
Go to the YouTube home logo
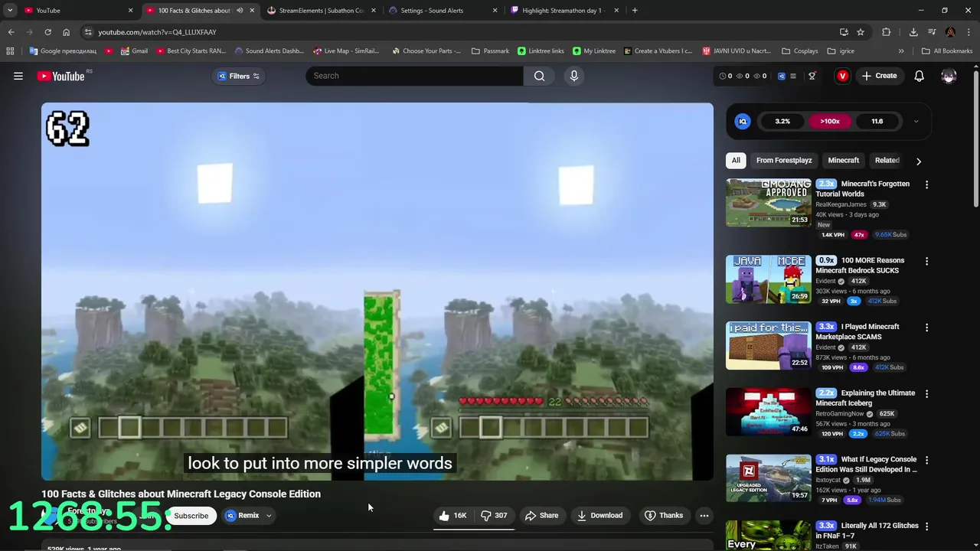point(60,76)
